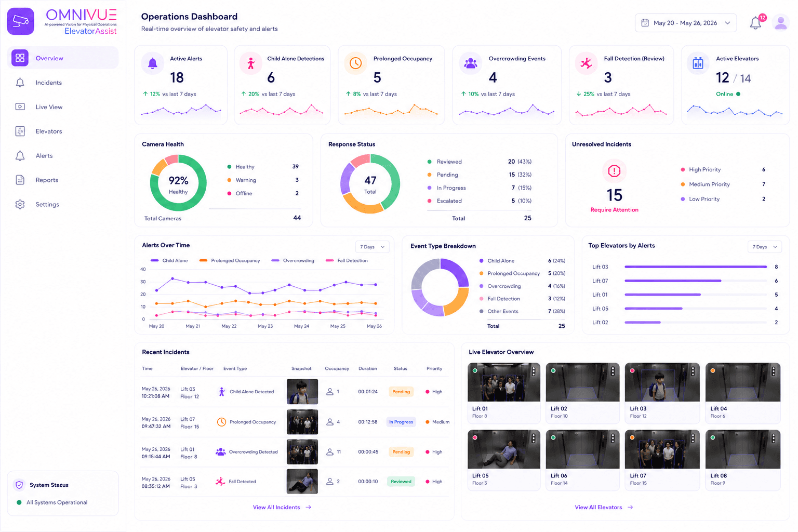Click the Alerts bell icon in sidebar
Image resolution: width=798 pixels, height=532 pixels.
tap(20, 155)
